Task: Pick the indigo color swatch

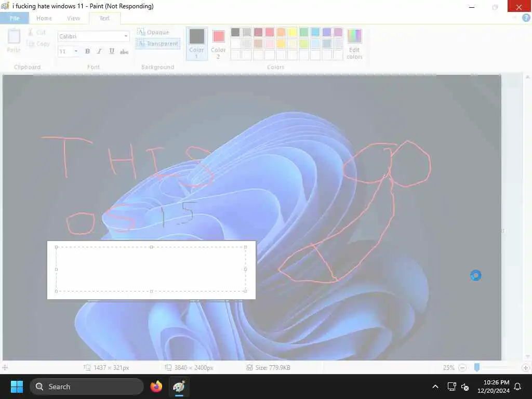Action: (x=327, y=32)
